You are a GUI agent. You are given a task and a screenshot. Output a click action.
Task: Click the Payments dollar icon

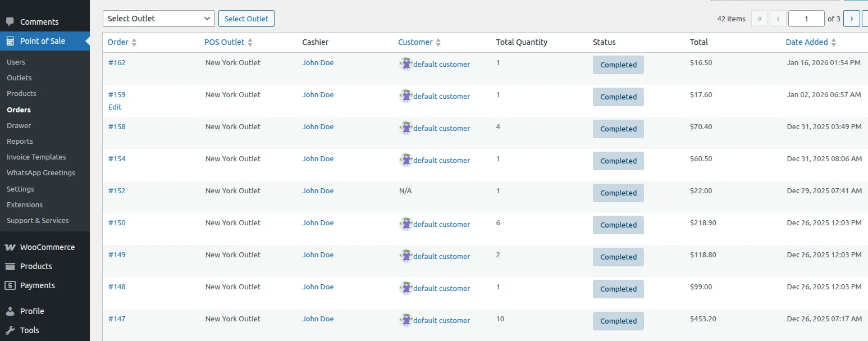pos(10,285)
